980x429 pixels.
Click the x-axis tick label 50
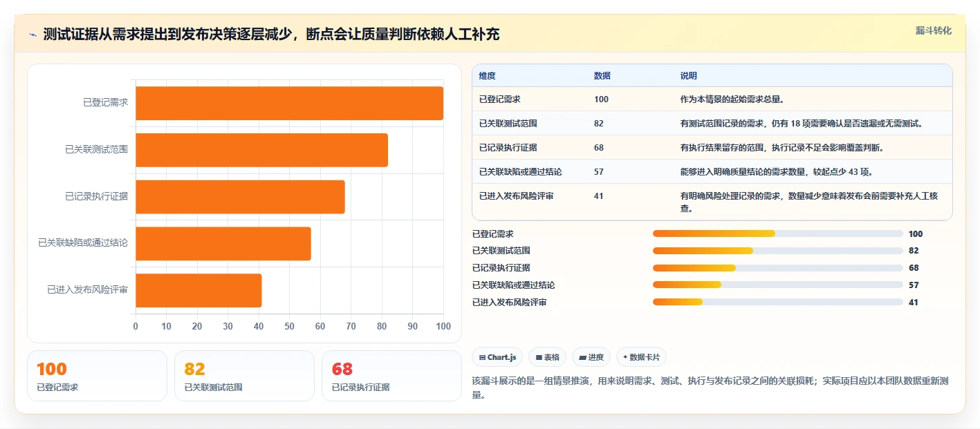(x=289, y=326)
